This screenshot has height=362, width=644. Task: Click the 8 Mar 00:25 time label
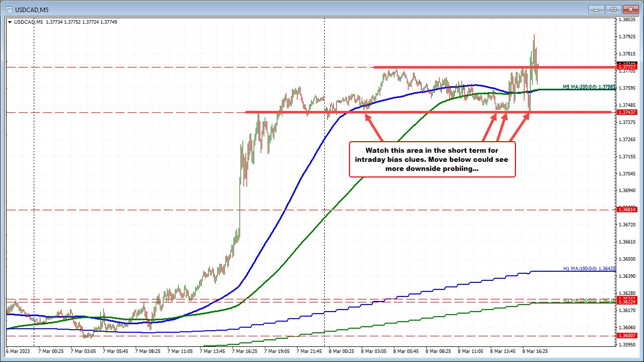pos(342,350)
